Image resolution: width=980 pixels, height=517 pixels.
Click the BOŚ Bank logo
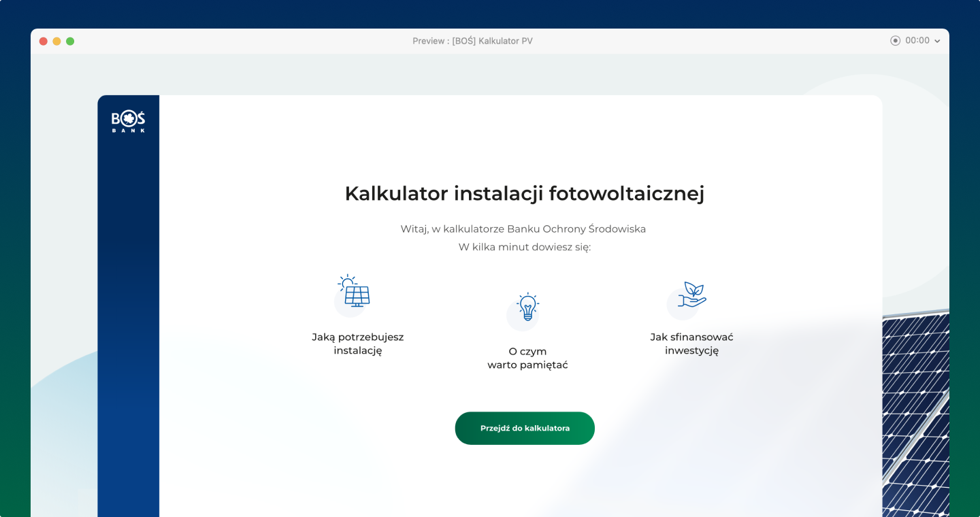point(128,121)
